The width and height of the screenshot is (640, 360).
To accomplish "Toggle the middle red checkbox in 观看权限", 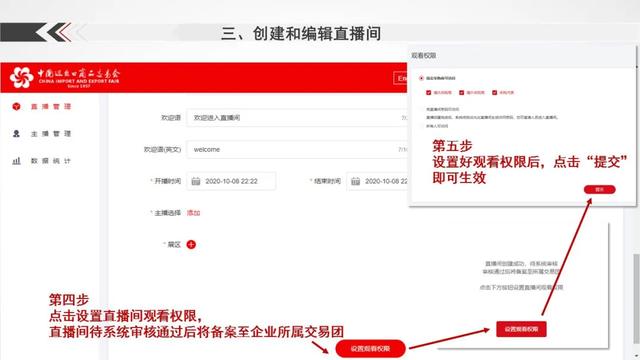I will pyautogui.click(x=461, y=93).
